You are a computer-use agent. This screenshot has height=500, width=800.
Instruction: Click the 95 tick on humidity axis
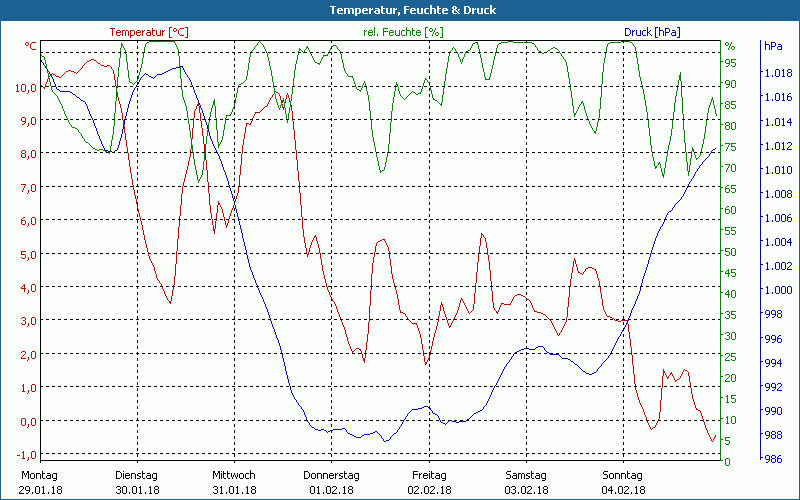730,63
